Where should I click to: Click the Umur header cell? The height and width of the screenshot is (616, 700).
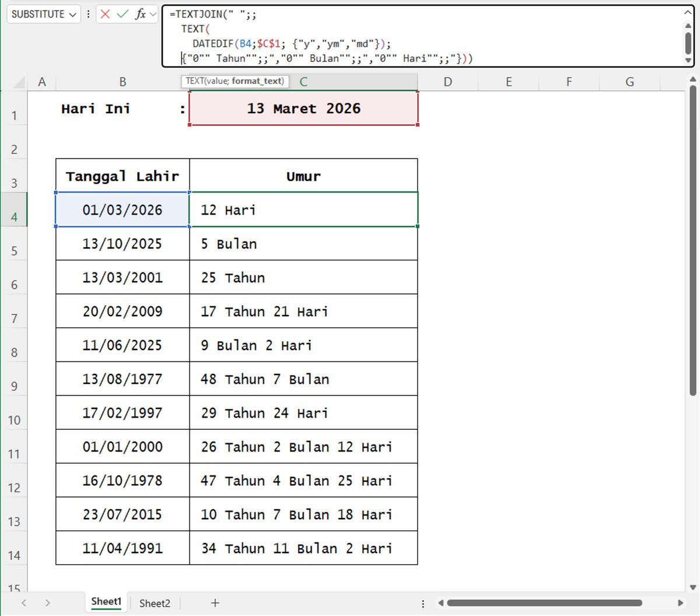(x=303, y=176)
